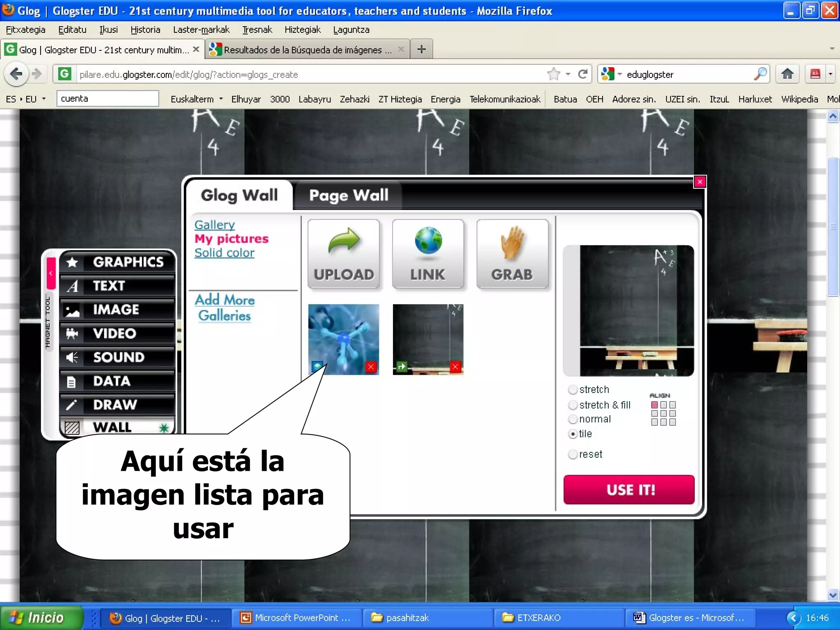Close the wall dialog

(700, 182)
